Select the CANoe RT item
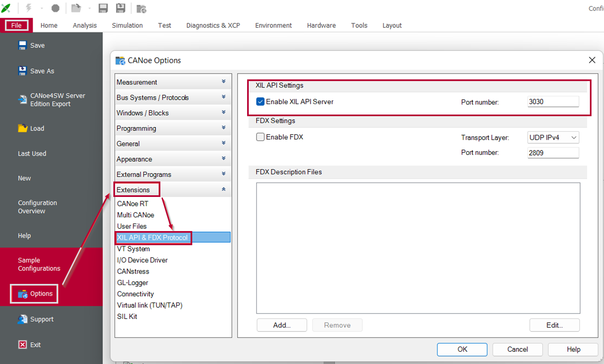This screenshot has width=604, height=364. tap(132, 203)
